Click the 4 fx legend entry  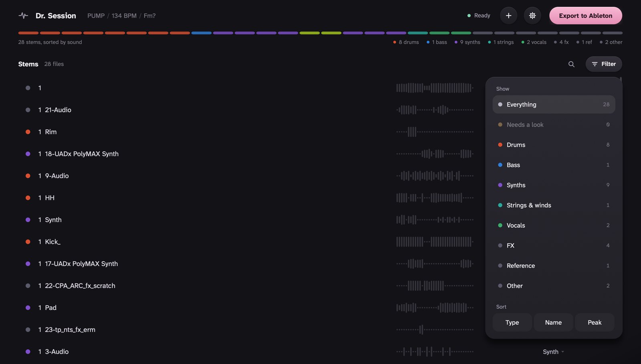561,42
